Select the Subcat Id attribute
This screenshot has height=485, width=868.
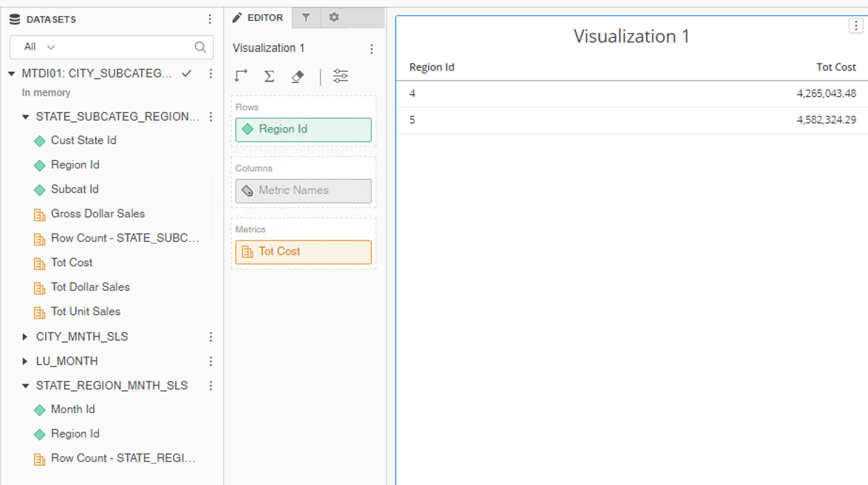pos(74,189)
